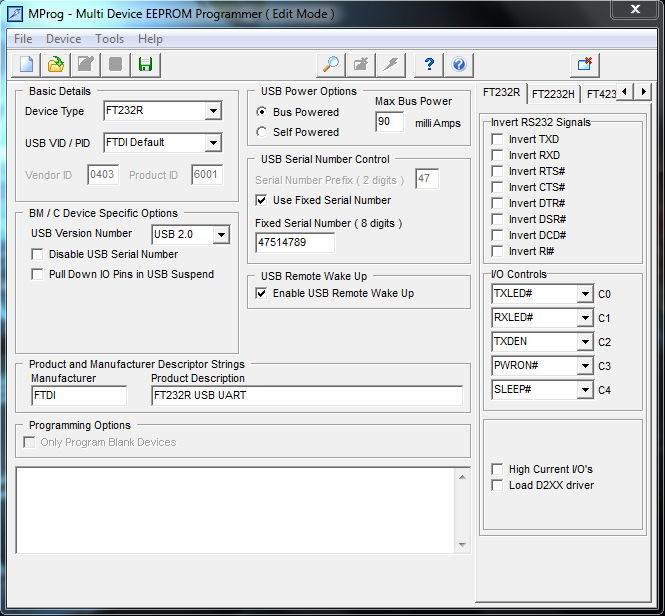This screenshot has width=665, height=616.
Task: Click the log box scroll up arrow
Action: (x=462, y=477)
